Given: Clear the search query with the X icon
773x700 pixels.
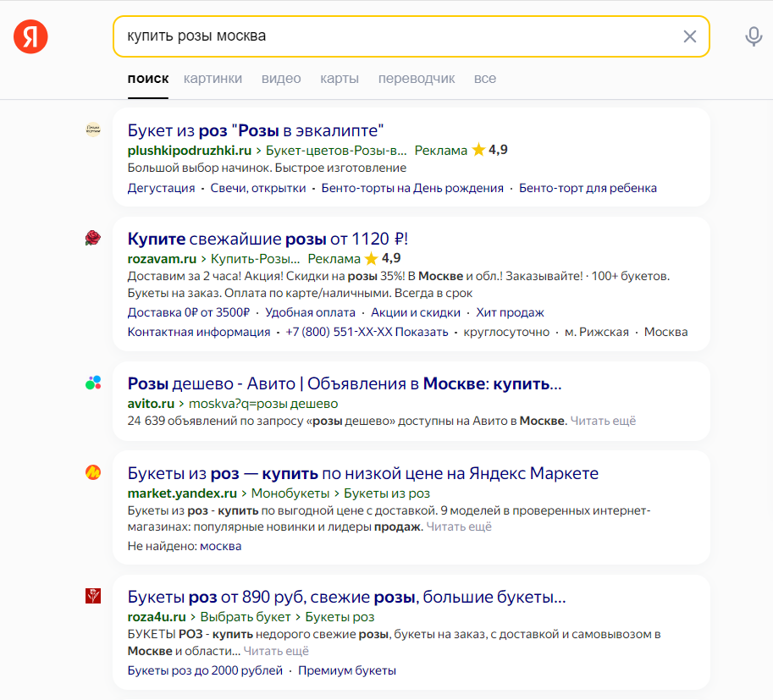Looking at the screenshot, I should click(690, 36).
